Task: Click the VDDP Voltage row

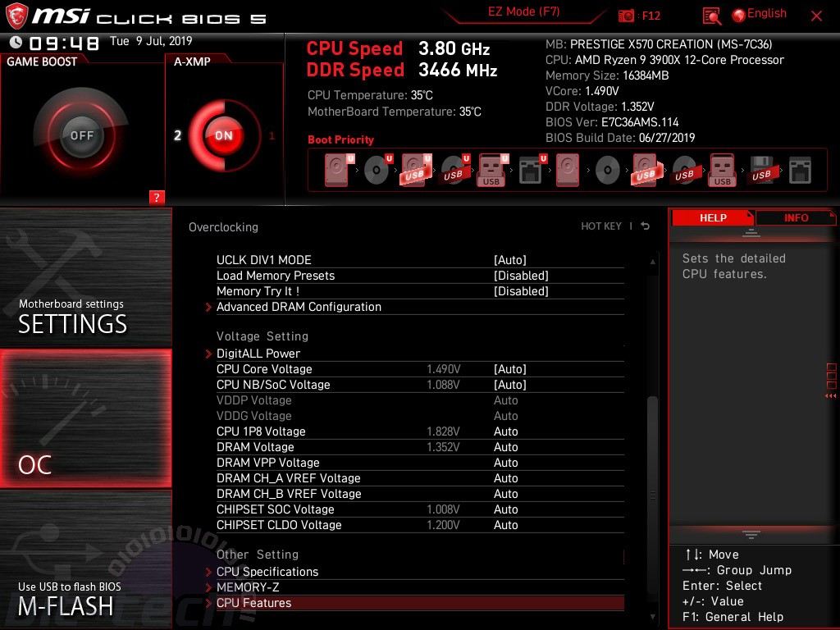Action: (420, 400)
